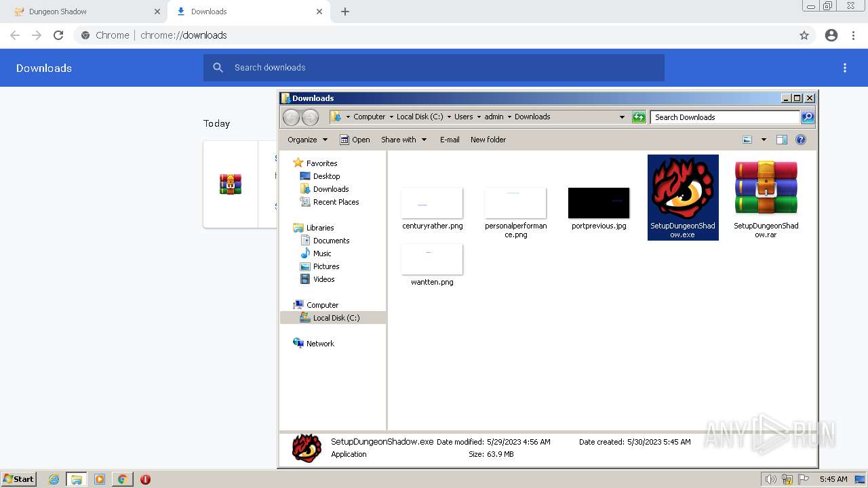Click Explorer Forward navigation button

pyautogui.click(x=310, y=117)
